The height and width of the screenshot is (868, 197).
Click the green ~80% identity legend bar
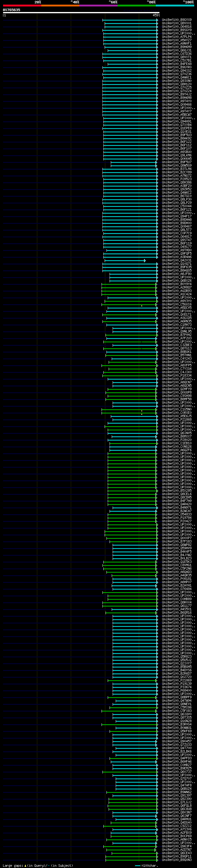(x=137, y=6)
